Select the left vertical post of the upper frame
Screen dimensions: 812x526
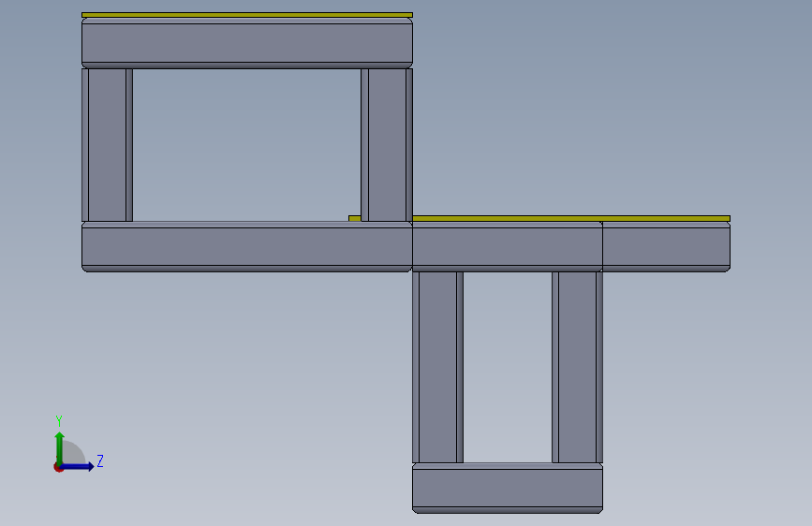click(x=107, y=145)
